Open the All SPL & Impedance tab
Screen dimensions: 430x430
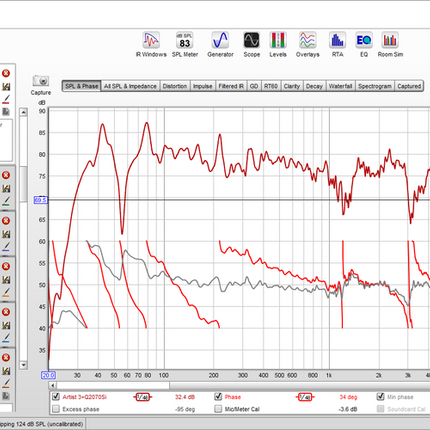point(130,86)
